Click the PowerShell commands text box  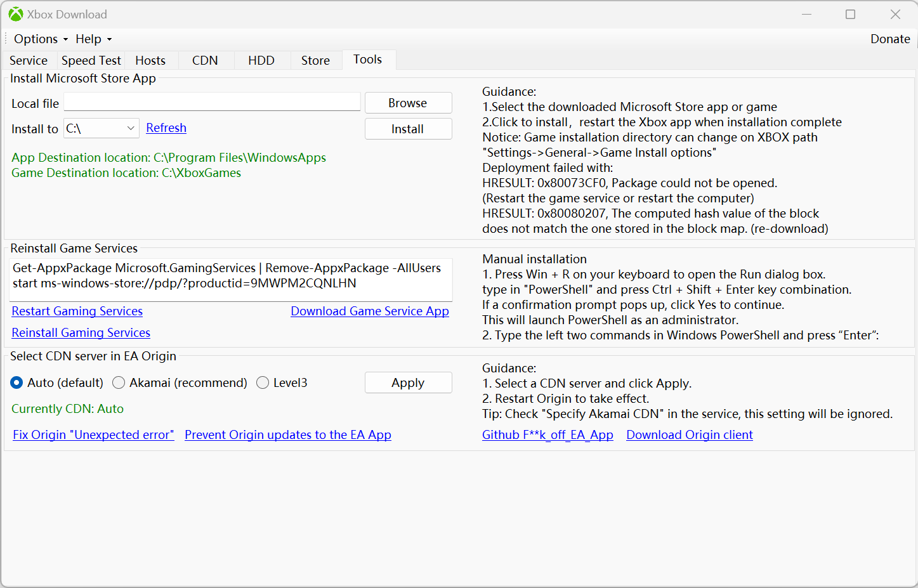point(231,279)
